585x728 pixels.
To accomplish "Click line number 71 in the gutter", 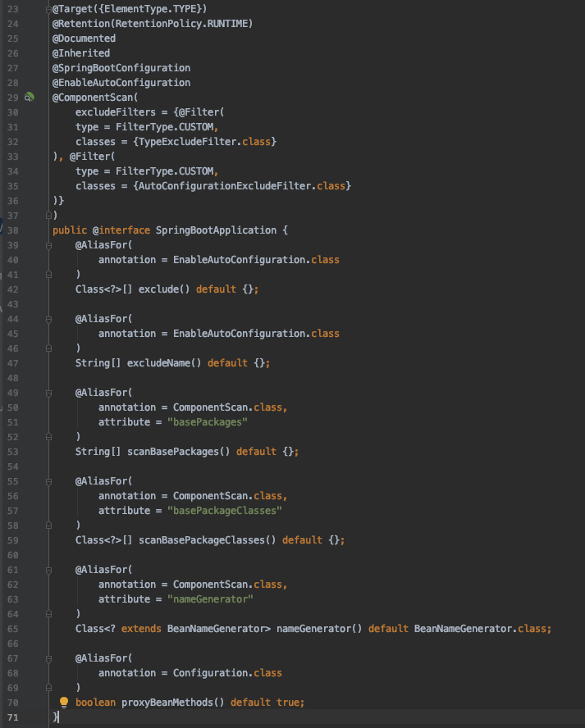I will tap(13, 717).
